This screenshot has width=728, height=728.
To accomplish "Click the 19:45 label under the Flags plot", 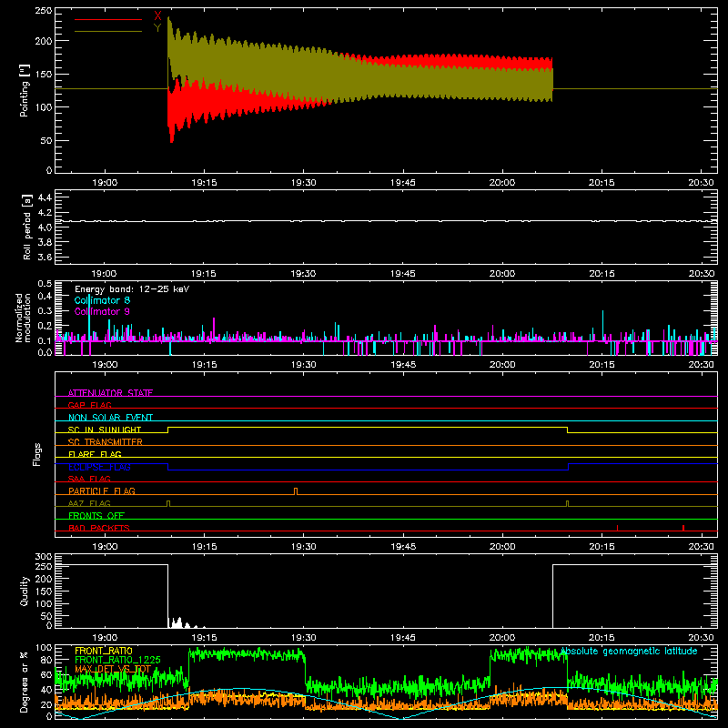I will point(403,547).
